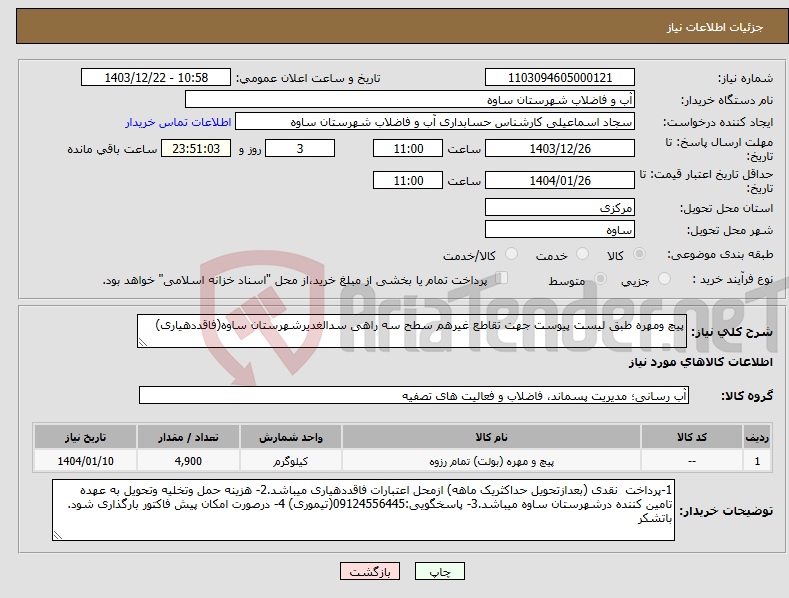Viewport: 789px width, 598px height.
Task: Click the unit cell کیلوگرم
Action: (291, 461)
